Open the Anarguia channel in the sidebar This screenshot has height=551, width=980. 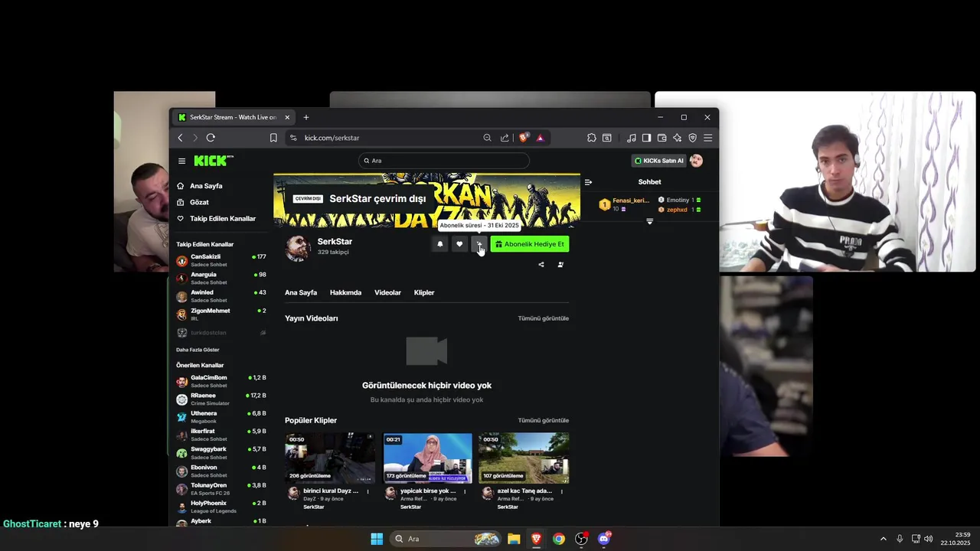[x=221, y=278]
